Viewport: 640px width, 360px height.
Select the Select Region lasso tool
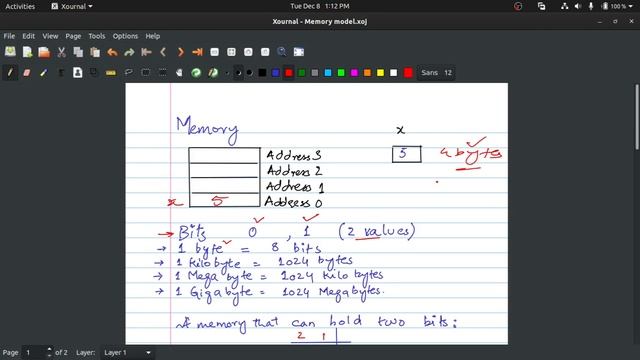coord(129,73)
